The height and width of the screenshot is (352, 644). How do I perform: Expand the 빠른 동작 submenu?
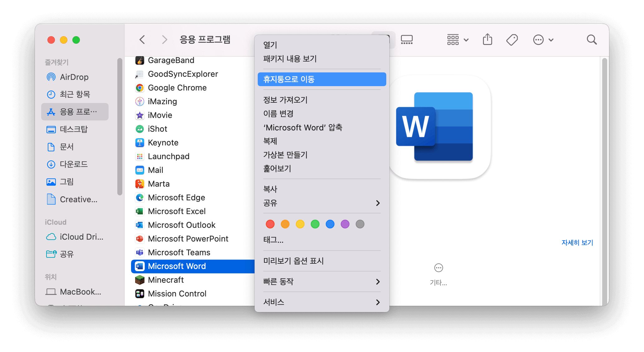click(x=322, y=281)
